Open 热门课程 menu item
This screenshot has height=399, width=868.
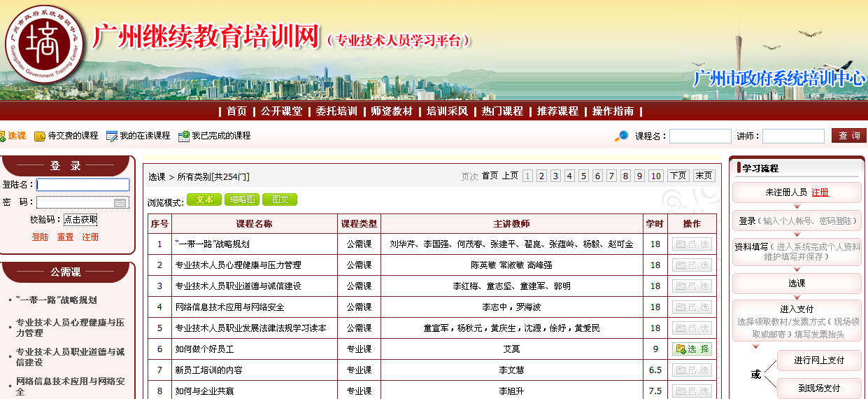tap(502, 111)
